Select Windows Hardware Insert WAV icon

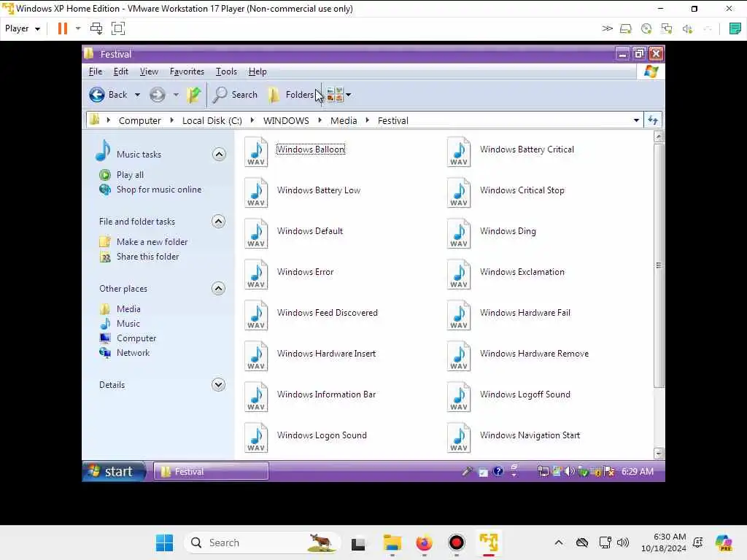[256, 356]
